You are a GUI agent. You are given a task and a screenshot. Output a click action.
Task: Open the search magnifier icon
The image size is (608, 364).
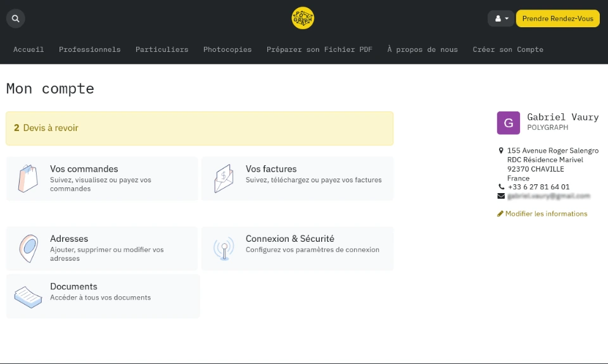point(15,18)
